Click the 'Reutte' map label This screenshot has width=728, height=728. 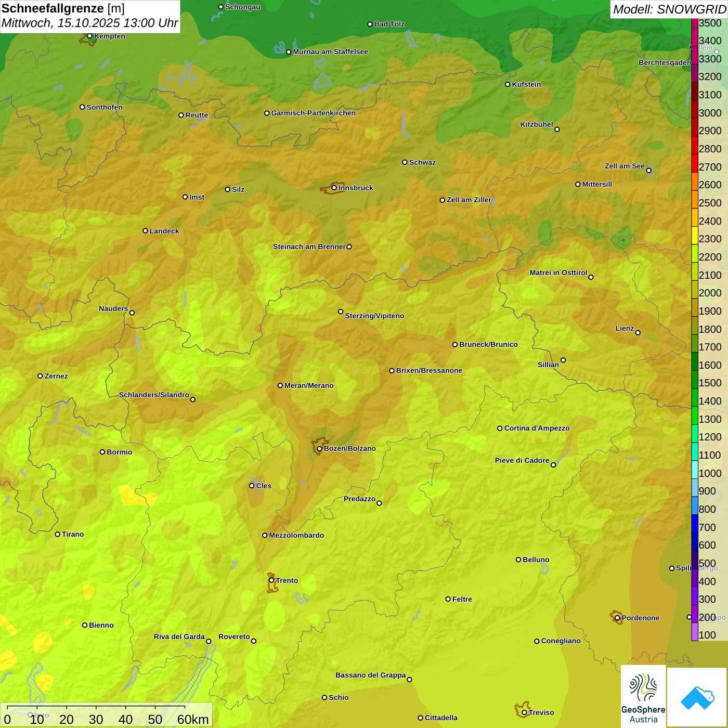(x=197, y=115)
